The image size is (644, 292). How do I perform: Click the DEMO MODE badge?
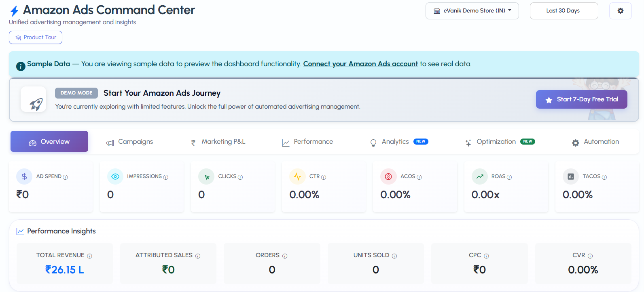coord(76,93)
